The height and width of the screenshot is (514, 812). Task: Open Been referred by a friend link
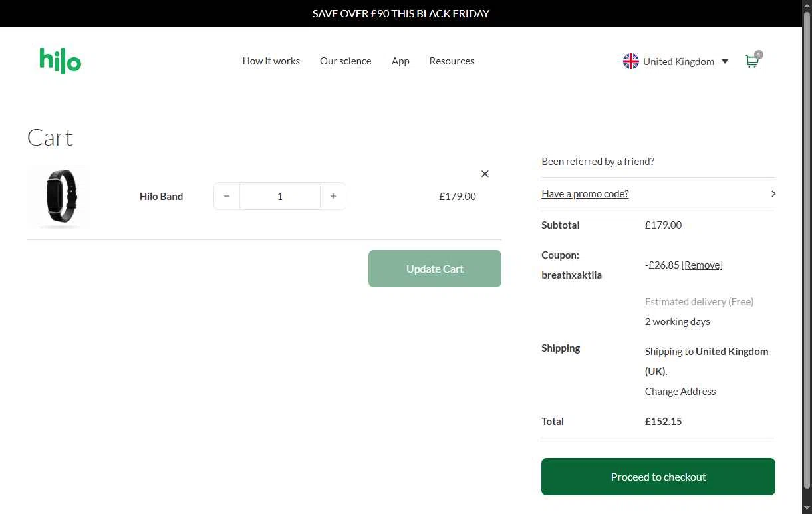coord(598,161)
